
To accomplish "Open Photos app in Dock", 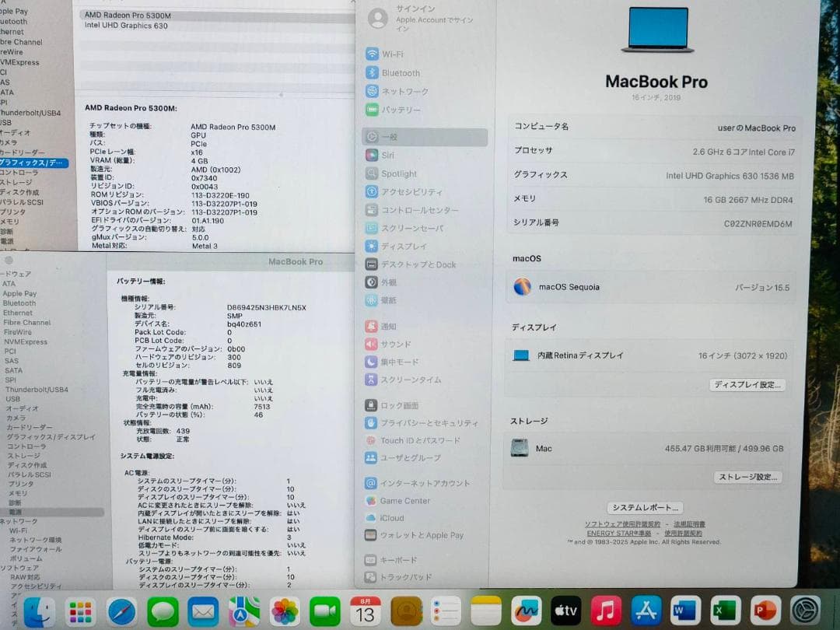I will point(285,611).
